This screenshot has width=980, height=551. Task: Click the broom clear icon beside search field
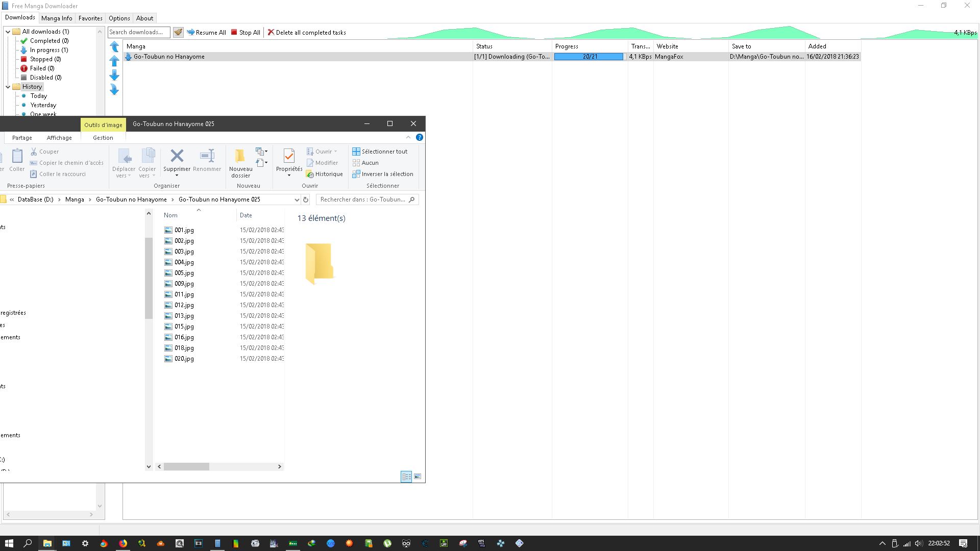click(178, 32)
